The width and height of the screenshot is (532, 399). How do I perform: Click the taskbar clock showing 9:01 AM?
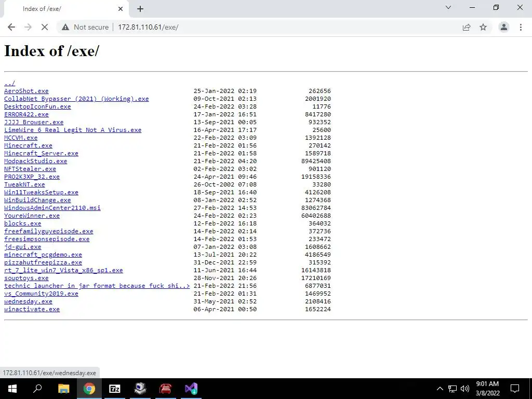pyautogui.click(x=487, y=389)
